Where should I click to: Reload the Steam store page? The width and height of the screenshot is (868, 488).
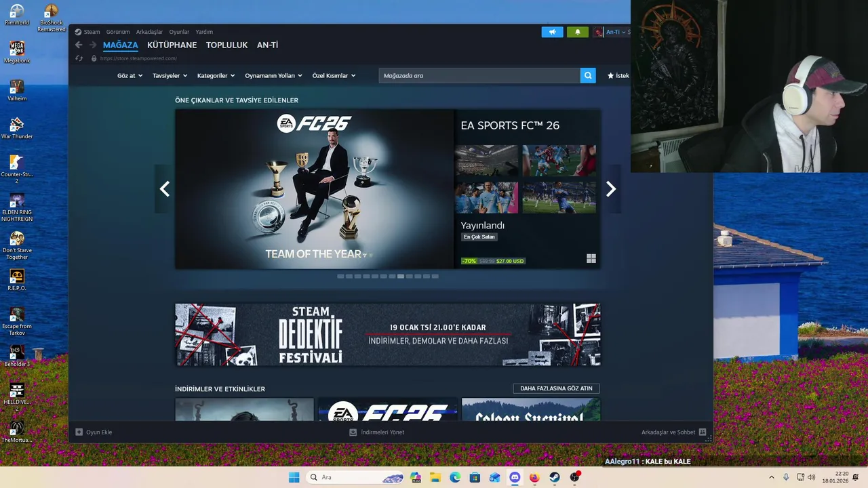(79, 58)
